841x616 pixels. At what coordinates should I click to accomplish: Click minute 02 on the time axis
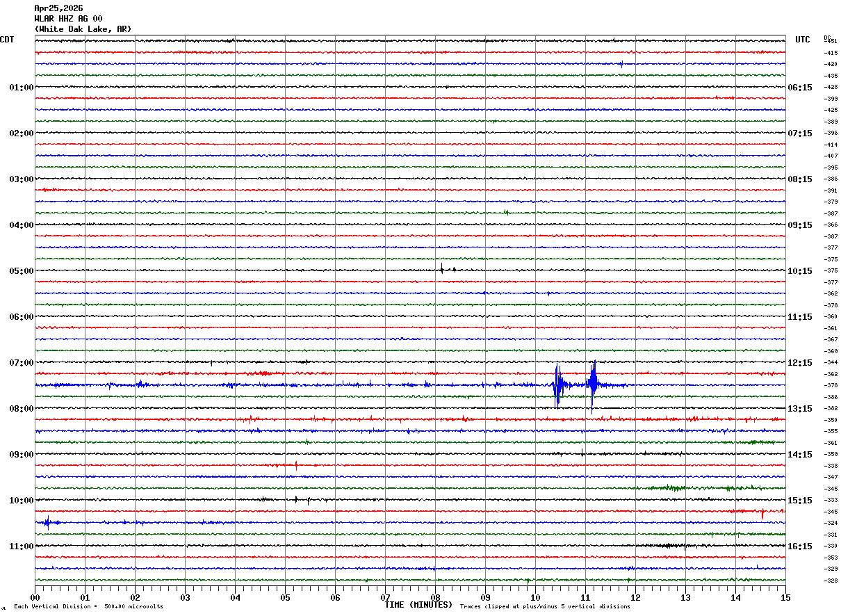[x=135, y=597]
